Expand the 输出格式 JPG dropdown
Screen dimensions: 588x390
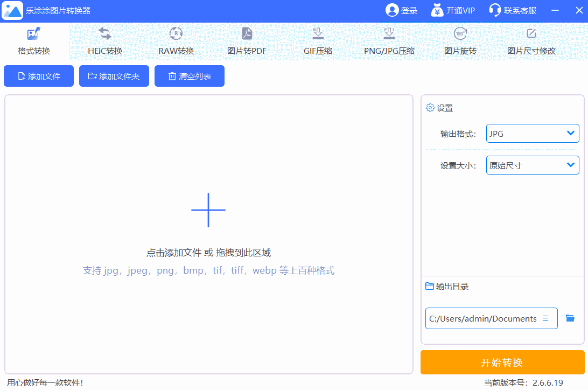[x=532, y=134]
